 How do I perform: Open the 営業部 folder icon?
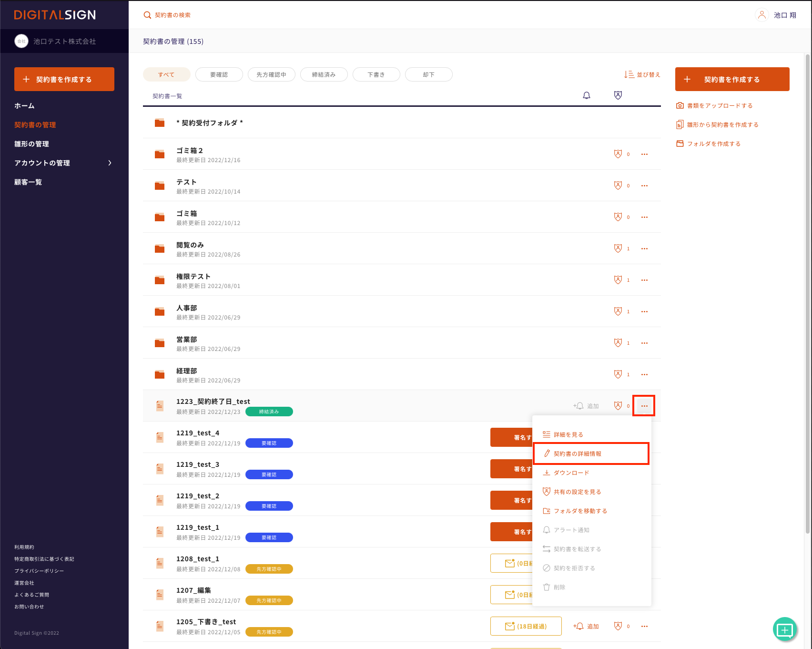[x=160, y=343]
